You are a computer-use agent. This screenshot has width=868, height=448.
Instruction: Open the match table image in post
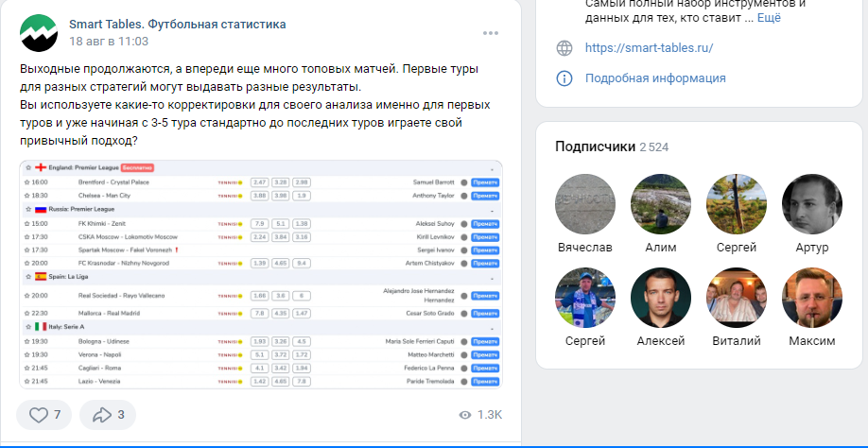pyautogui.click(x=262, y=274)
